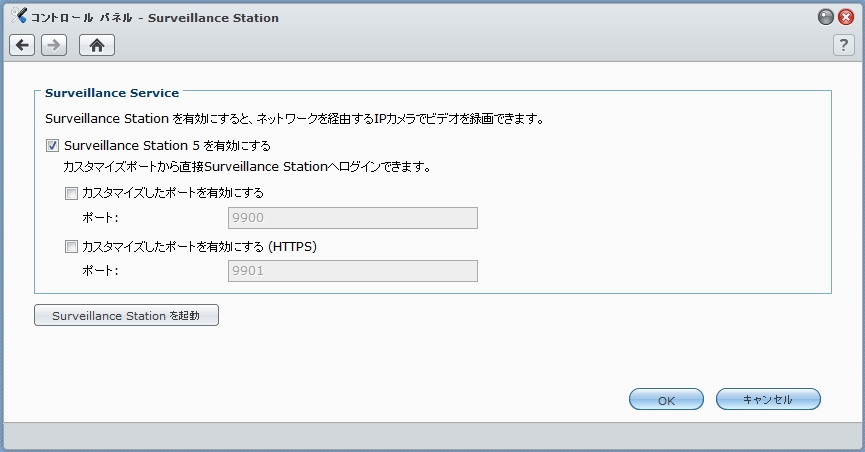The width and height of the screenshot is (865, 452).
Task: Open help via the question mark button
Action: coord(843,45)
